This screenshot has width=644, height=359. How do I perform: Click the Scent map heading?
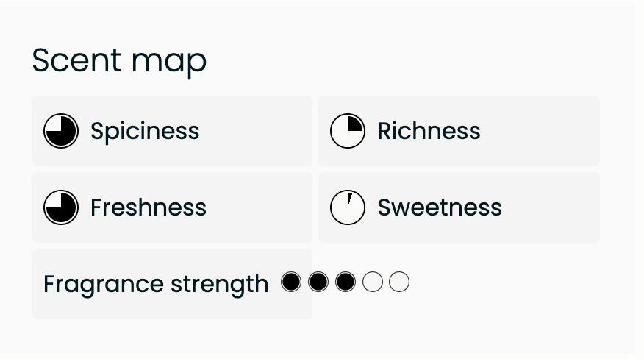[x=119, y=60]
